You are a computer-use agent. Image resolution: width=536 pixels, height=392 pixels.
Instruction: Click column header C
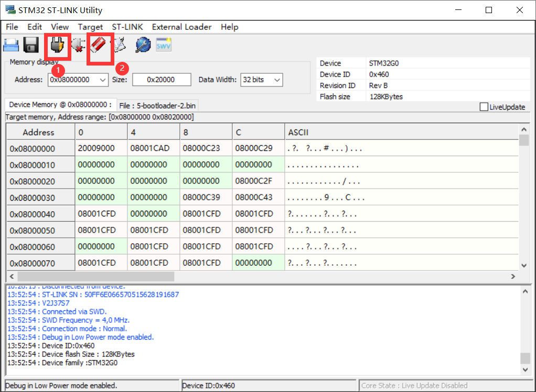(x=259, y=132)
